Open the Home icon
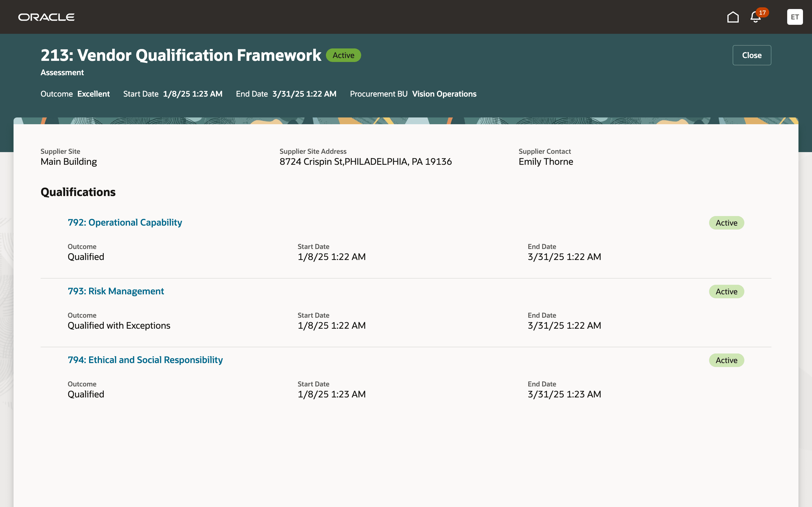Screen dimensions: 812x507 point(733,17)
